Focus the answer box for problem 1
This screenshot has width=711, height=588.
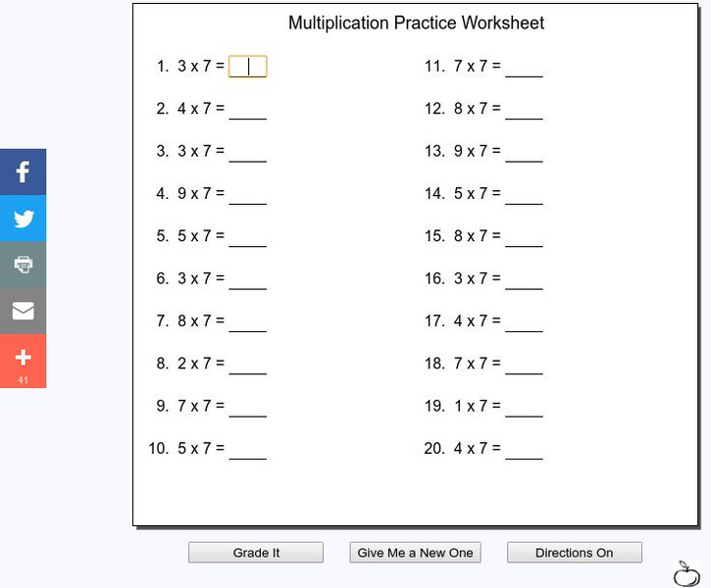(247, 67)
